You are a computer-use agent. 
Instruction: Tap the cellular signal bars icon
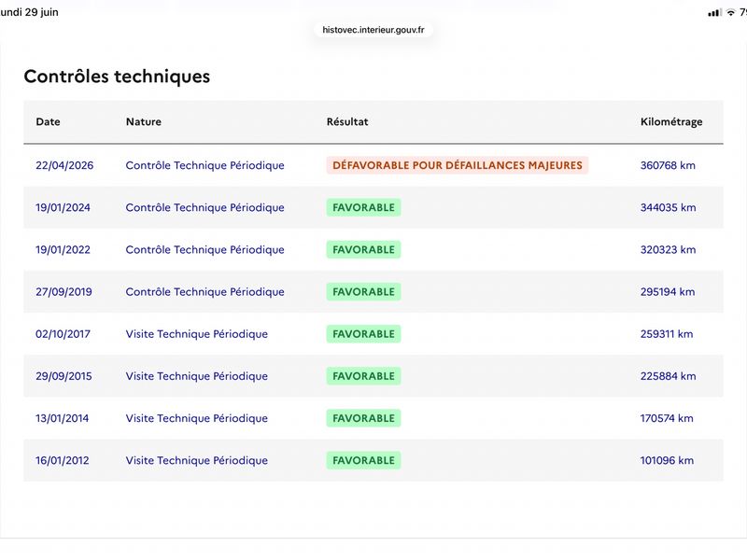[714, 13]
